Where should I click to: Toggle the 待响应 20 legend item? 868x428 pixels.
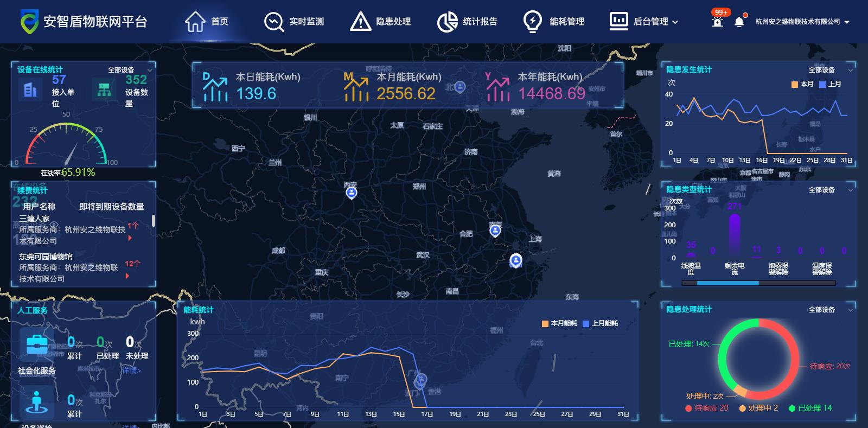(x=707, y=408)
